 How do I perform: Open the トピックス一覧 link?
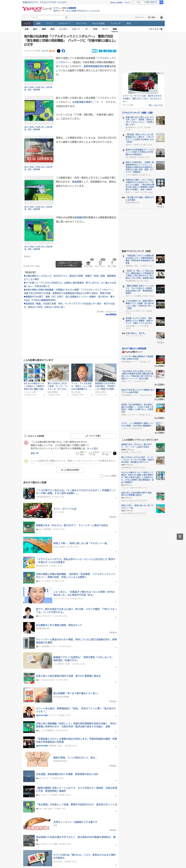155,29
